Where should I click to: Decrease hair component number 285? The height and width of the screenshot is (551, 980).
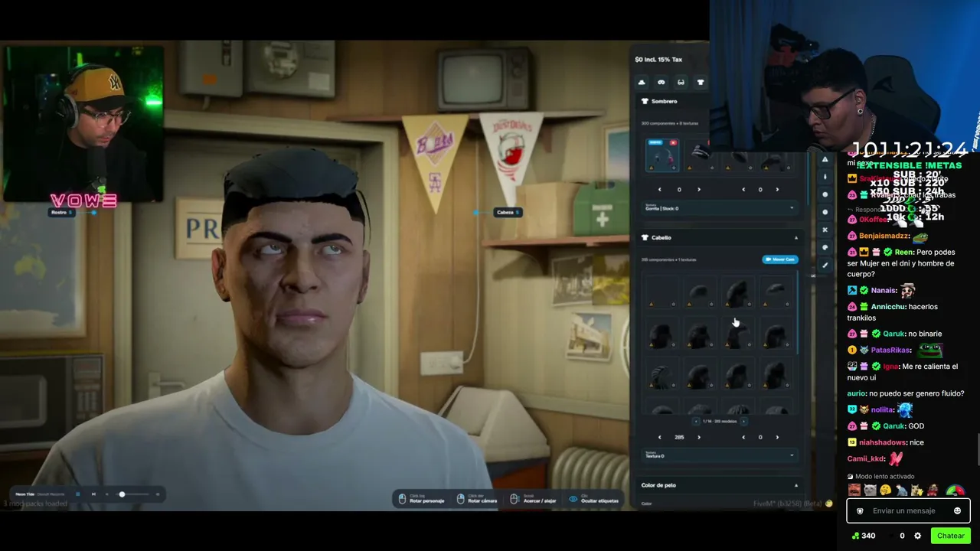coord(660,438)
